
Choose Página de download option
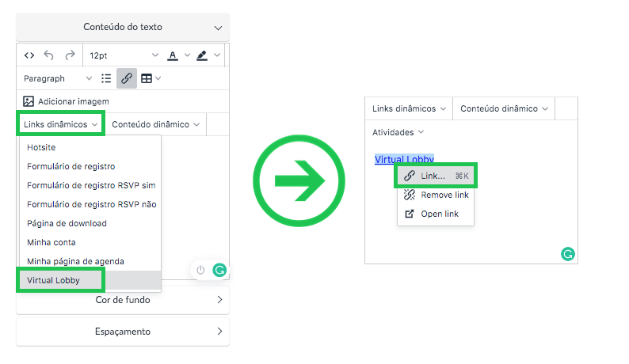point(90,223)
